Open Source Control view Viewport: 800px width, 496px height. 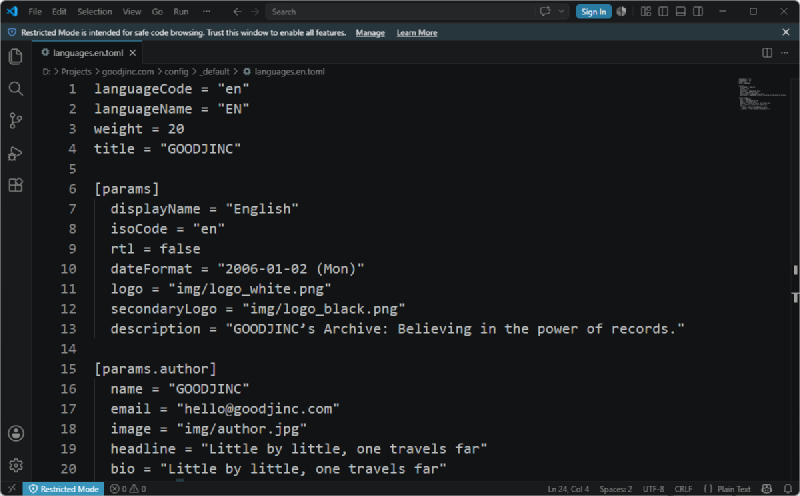click(x=16, y=121)
